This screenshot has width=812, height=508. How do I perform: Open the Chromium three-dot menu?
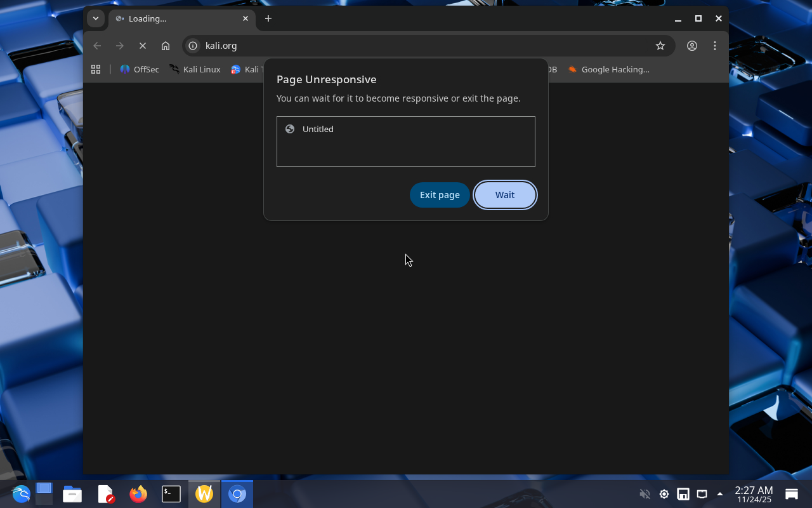(715, 46)
